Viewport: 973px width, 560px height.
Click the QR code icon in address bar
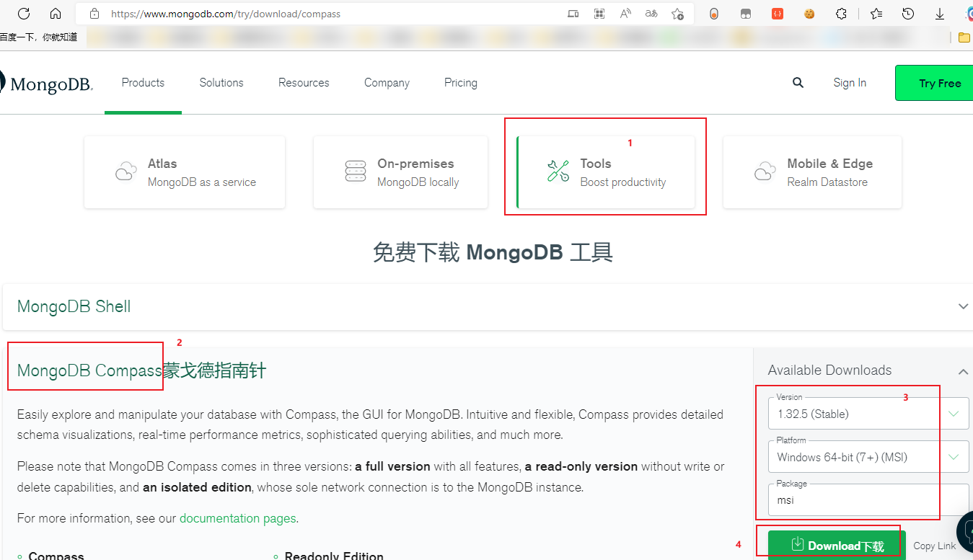point(599,14)
